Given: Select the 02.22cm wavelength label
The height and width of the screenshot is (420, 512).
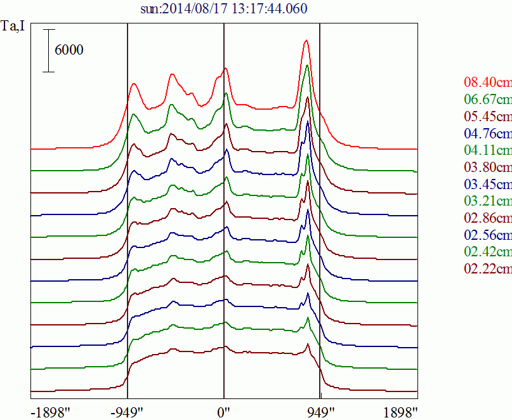Looking at the screenshot, I should [x=487, y=270].
